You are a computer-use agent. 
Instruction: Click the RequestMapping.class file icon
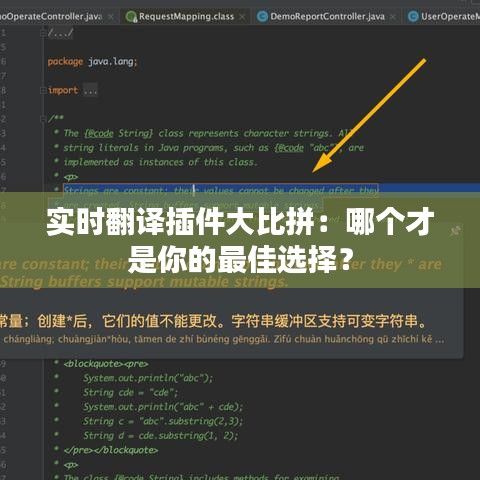pyautogui.click(x=131, y=17)
